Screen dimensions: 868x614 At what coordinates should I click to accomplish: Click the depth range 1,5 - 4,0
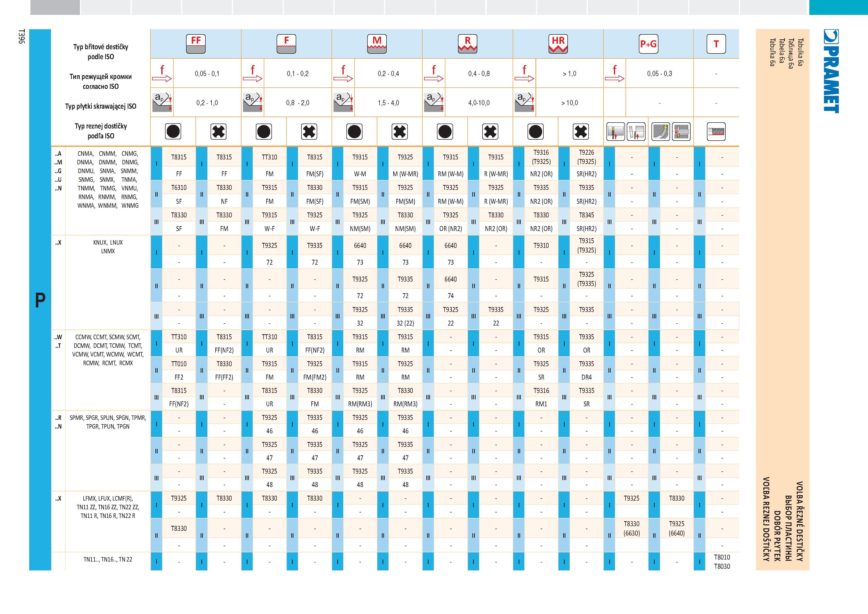point(388,103)
